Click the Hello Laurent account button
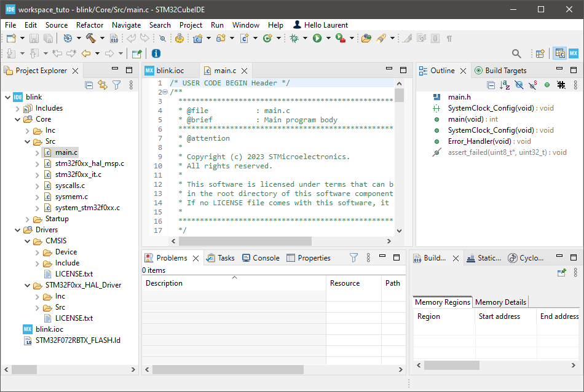The height and width of the screenshot is (392, 584). tap(320, 25)
